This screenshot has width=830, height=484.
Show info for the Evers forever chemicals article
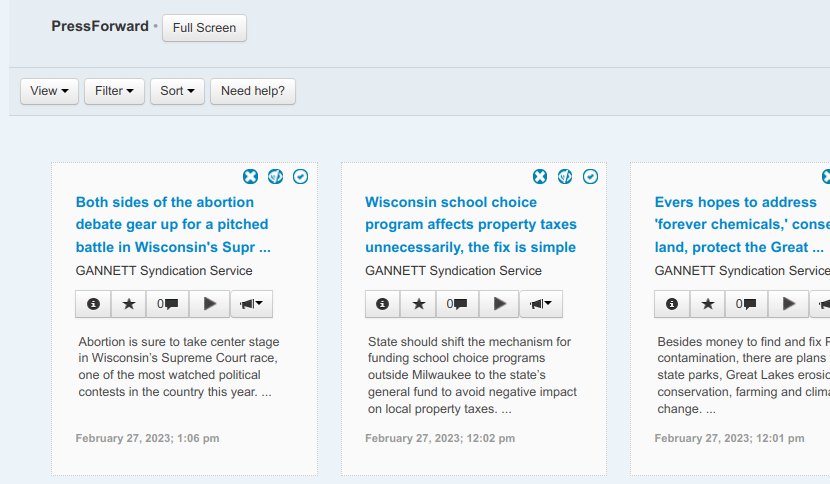[x=672, y=304]
